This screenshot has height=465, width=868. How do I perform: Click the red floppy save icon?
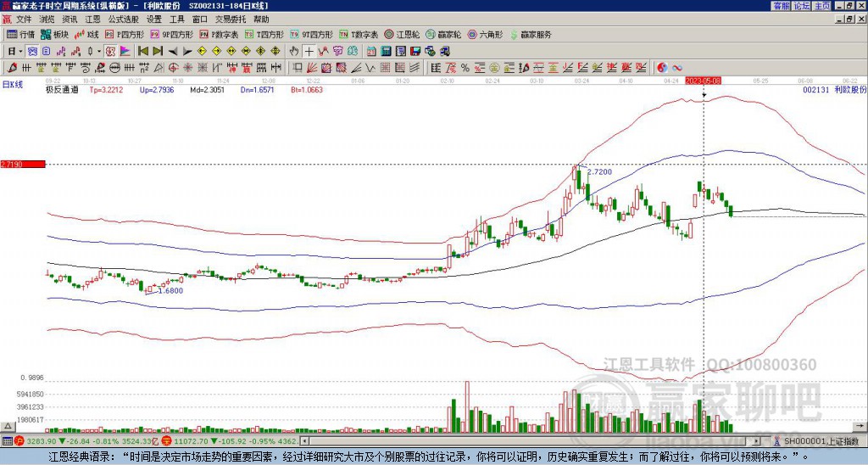[x=415, y=51]
